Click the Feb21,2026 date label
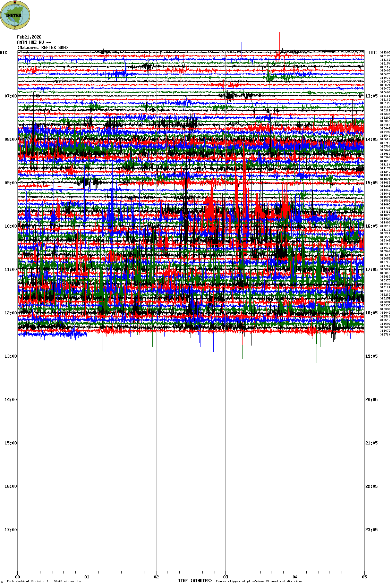This screenshot has height=586, width=392. (x=29, y=37)
